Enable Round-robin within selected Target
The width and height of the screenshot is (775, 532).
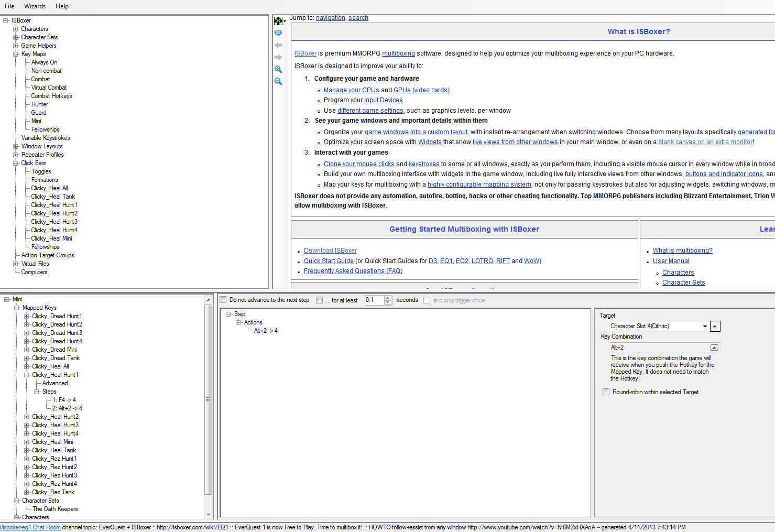[606, 392]
